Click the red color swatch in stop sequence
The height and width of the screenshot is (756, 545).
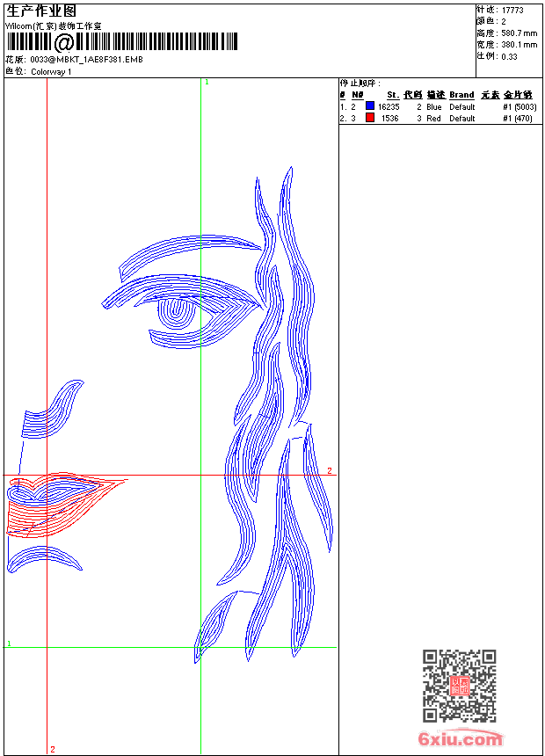click(370, 118)
